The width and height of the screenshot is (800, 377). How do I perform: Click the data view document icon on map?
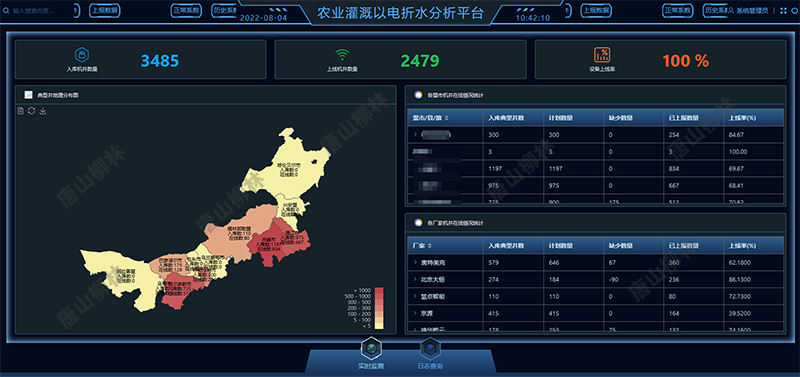pos(20,111)
